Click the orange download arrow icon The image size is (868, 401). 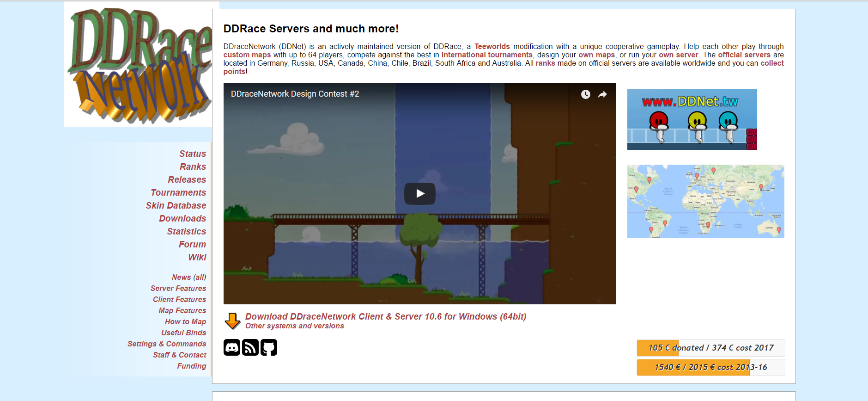[x=232, y=321]
